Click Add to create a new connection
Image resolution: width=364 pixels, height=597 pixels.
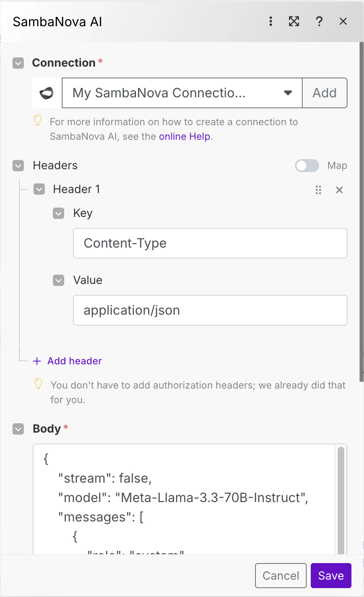(x=324, y=93)
